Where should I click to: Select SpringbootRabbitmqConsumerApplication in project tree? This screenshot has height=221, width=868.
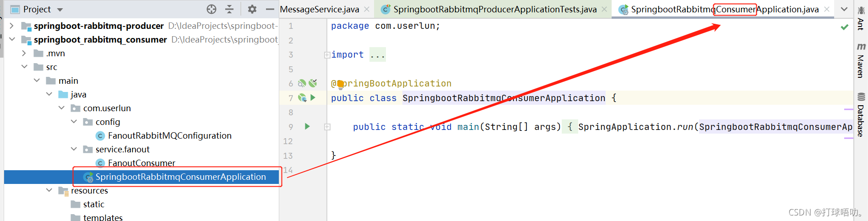click(180, 177)
